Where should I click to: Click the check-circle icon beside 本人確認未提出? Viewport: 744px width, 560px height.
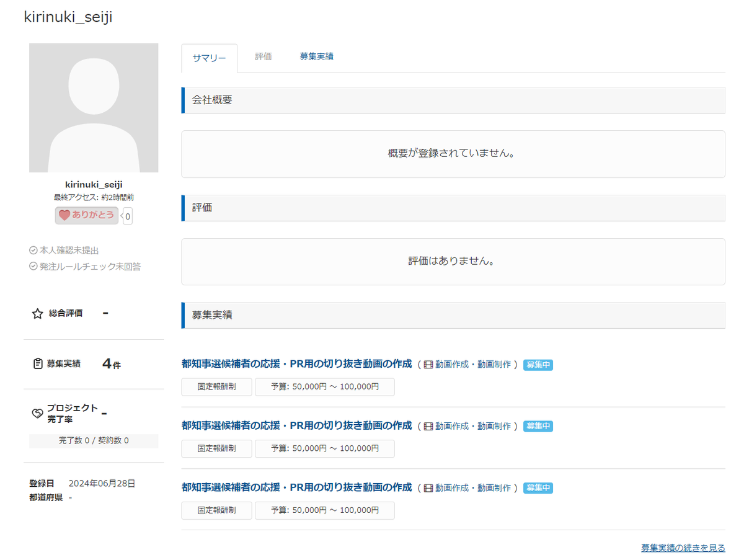(x=33, y=251)
